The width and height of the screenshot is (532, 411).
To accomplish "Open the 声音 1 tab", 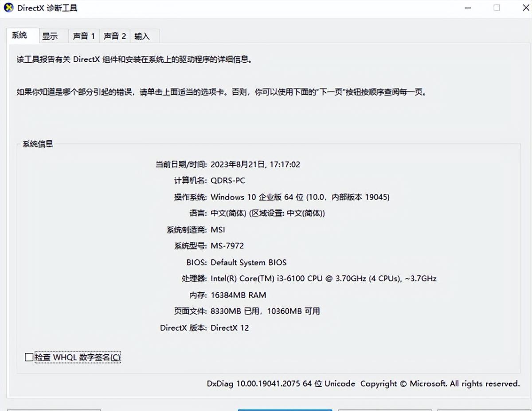I will tap(84, 36).
